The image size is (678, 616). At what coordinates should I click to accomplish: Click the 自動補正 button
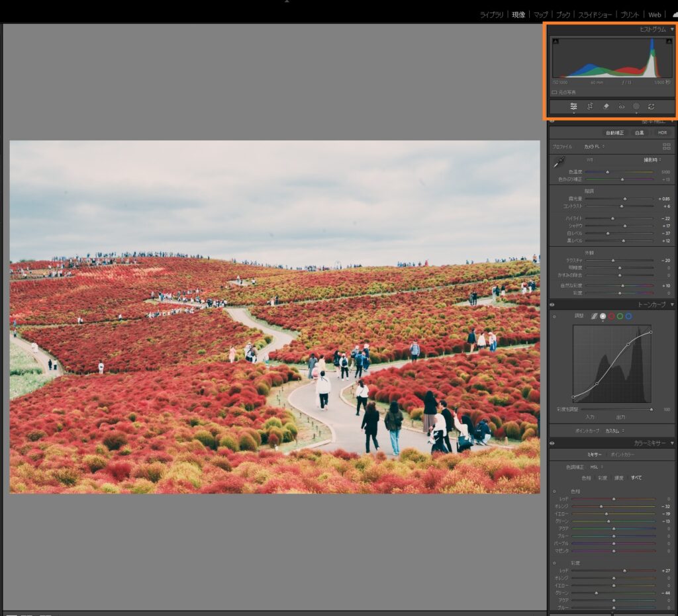coord(614,132)
